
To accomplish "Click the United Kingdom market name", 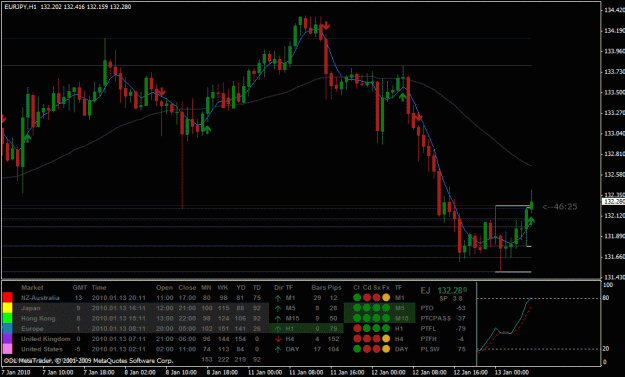I will [46, 339].
